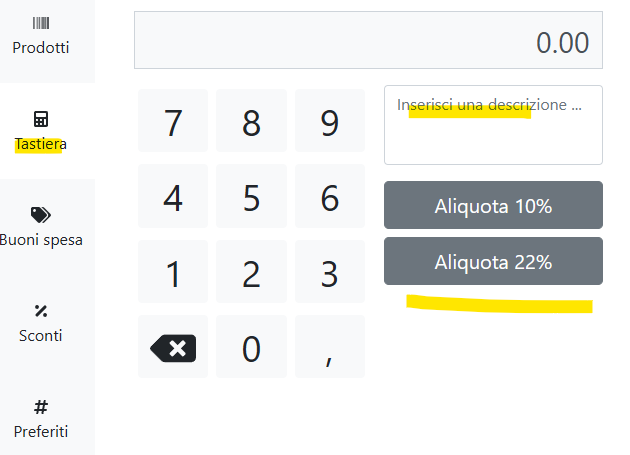The width and height of the screenshot is (630, 455).
Task: Apply Aliquota 22% tax rate
Action: (x=493, y=262)
